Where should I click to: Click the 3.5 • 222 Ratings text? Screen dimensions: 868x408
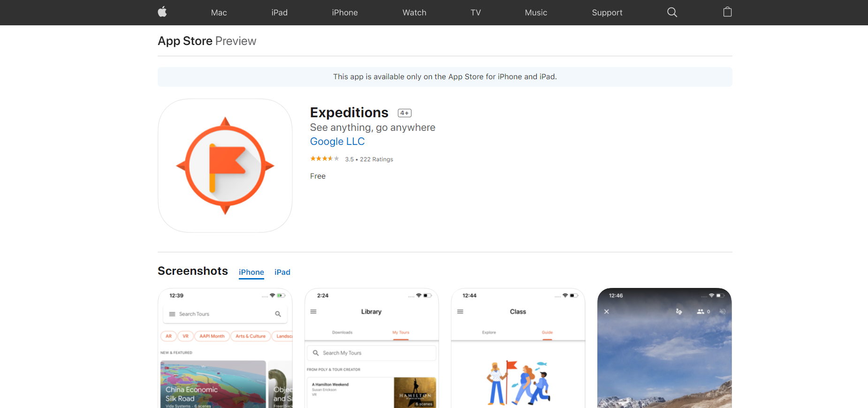tap(369, 159)
